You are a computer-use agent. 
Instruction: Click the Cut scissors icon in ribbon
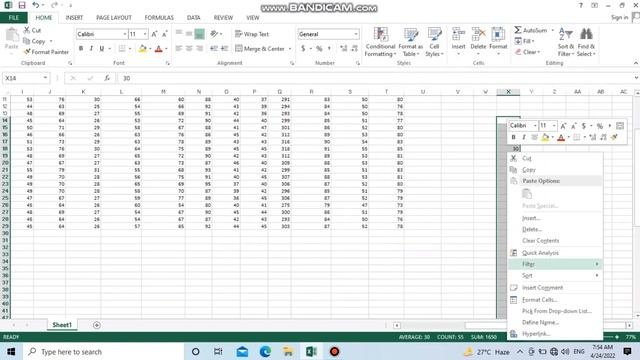coord(27,30)
